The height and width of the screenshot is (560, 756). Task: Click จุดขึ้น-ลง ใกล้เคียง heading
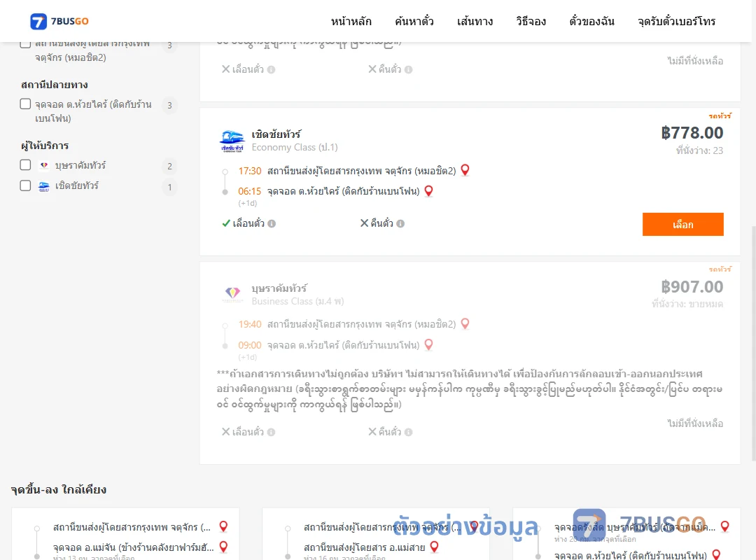[59, 489]
